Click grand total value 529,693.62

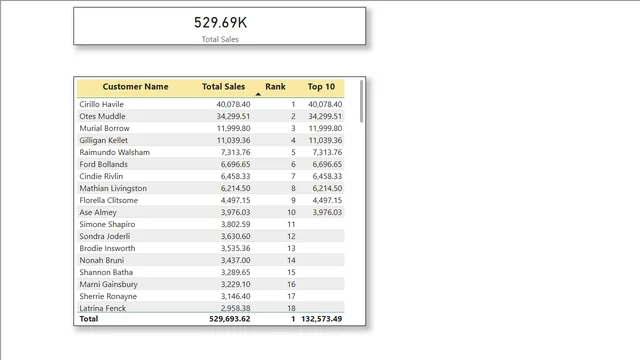230,319
